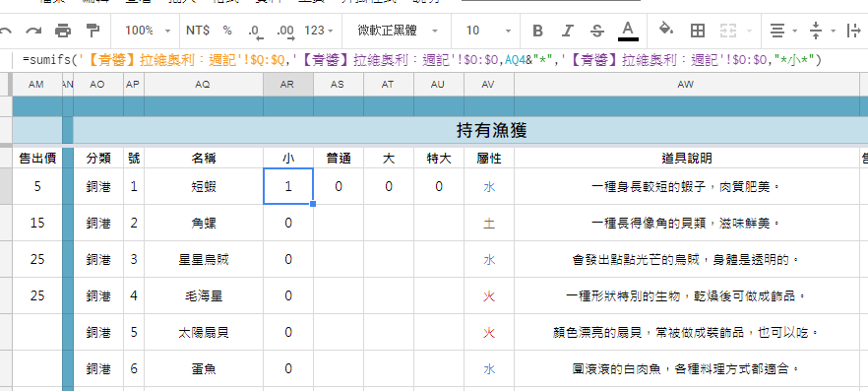Select 土 attribute cell for 角螺
Viewport: 868px width, 391px height.
[x=489, y=223]
